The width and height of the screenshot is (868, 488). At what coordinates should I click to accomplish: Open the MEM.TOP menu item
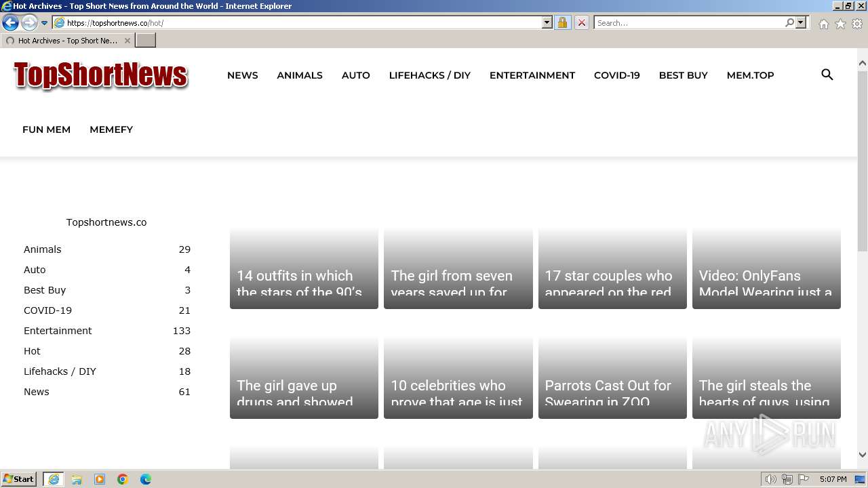tap(750, 75)
